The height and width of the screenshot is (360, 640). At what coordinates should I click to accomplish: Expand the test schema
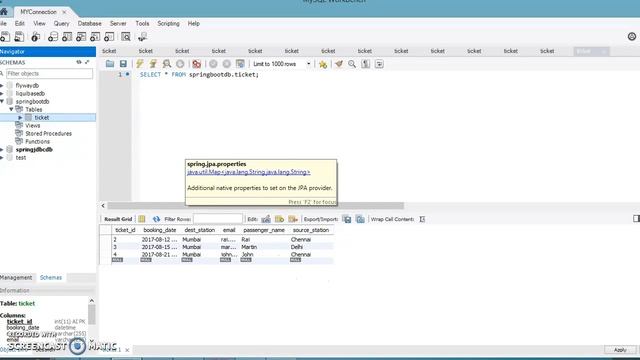(x=2, y=158)
